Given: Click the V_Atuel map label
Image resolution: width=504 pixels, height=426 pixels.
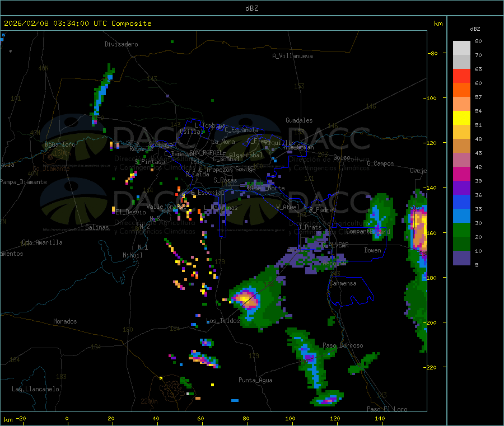Looking at the screenshot, I should coord(288,207).
